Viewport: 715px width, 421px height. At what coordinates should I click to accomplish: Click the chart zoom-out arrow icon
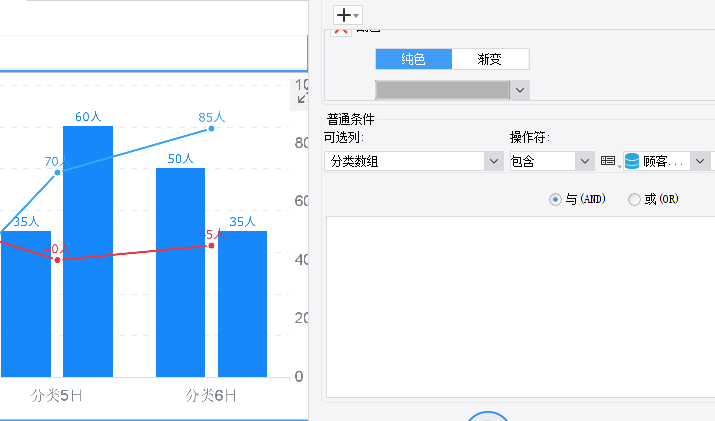(x=302, y=98)
